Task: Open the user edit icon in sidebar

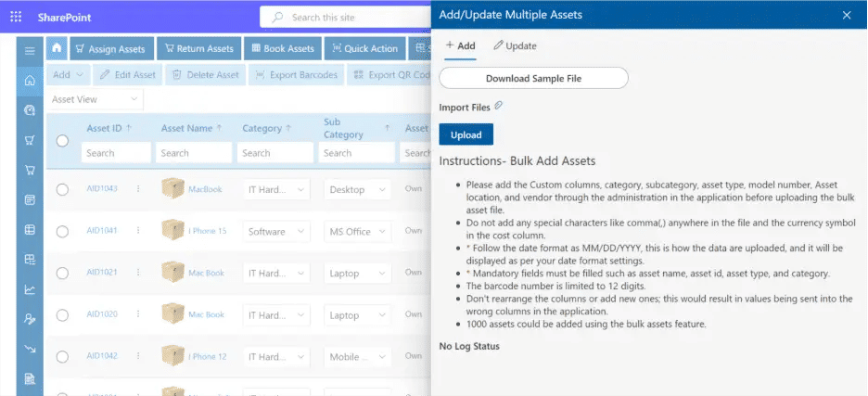Action: [x=30, y=319]
